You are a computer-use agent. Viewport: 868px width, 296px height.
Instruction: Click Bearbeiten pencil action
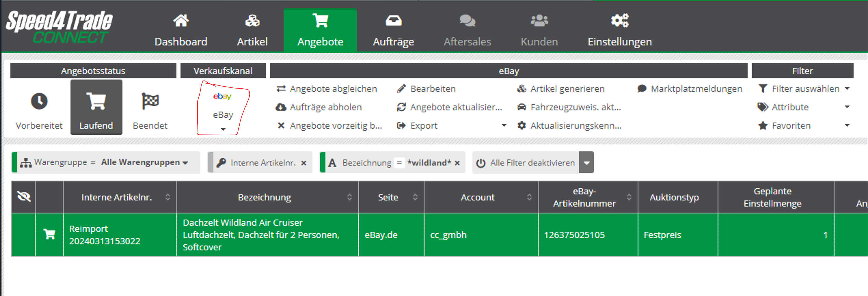point(426,89)
